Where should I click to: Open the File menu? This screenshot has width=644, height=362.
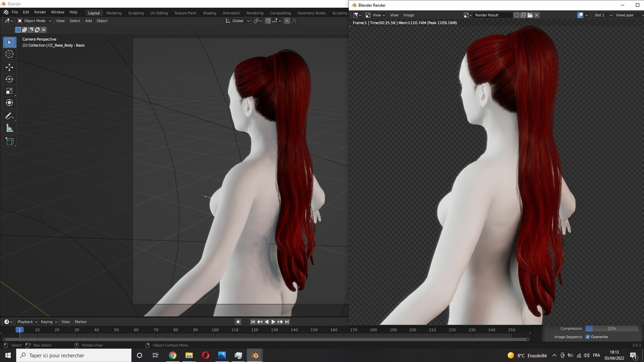coord(15,12)
